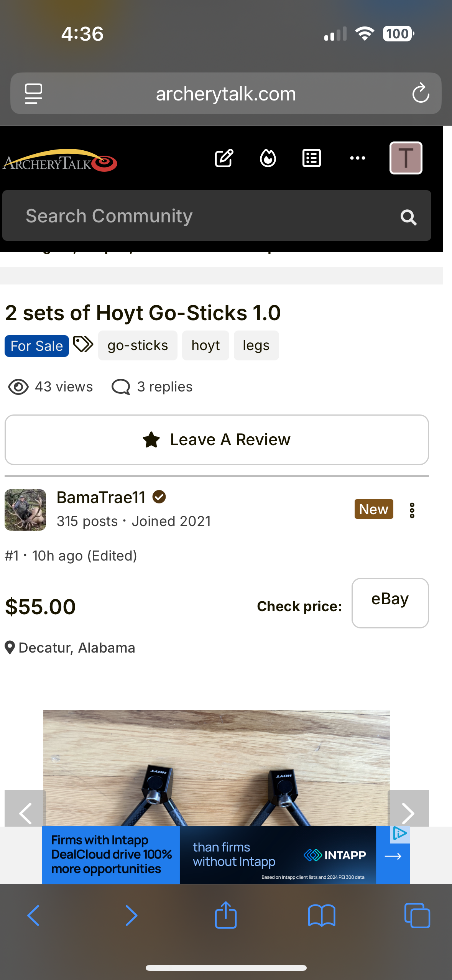Select the legs tag

pyautogui.click(x=256, y=345)
